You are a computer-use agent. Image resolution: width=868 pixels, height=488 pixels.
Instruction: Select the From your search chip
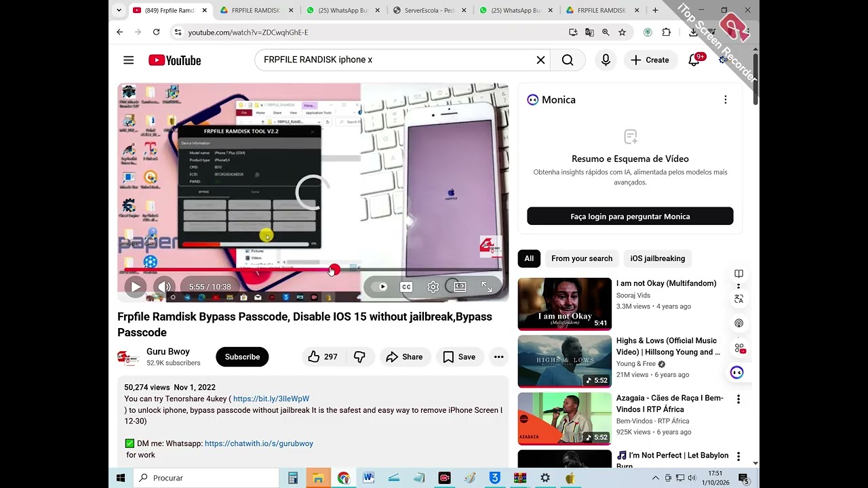(582, 258)
